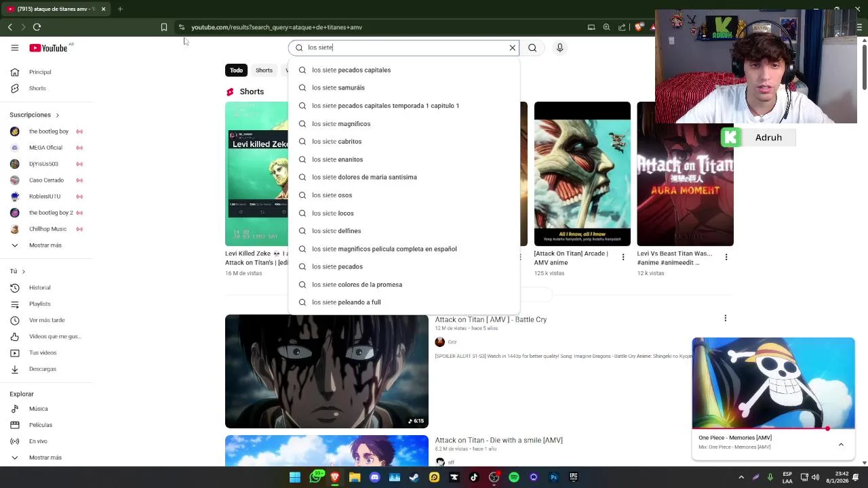Bookmark this page with the bookmark icon
The image size is (868, 488).
click(163, 27)
